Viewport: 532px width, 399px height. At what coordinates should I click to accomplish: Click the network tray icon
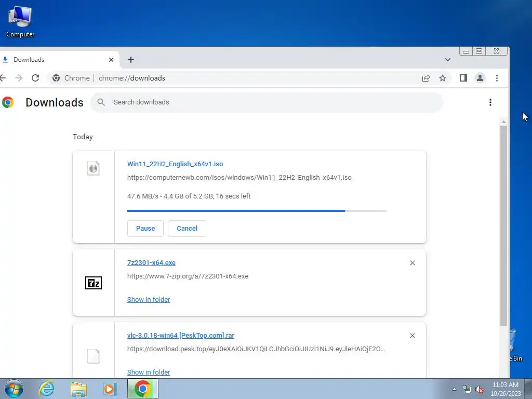point(467,389)
